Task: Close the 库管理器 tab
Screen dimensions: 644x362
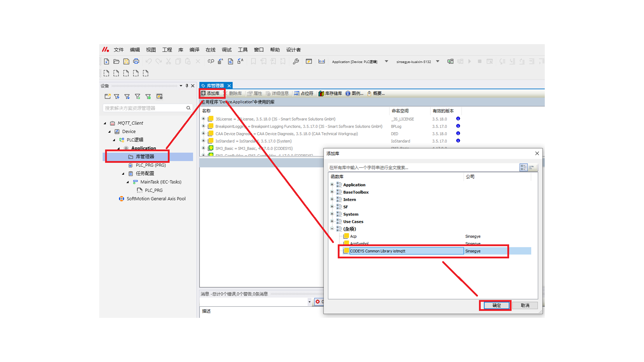Action: tap(229, 86)
